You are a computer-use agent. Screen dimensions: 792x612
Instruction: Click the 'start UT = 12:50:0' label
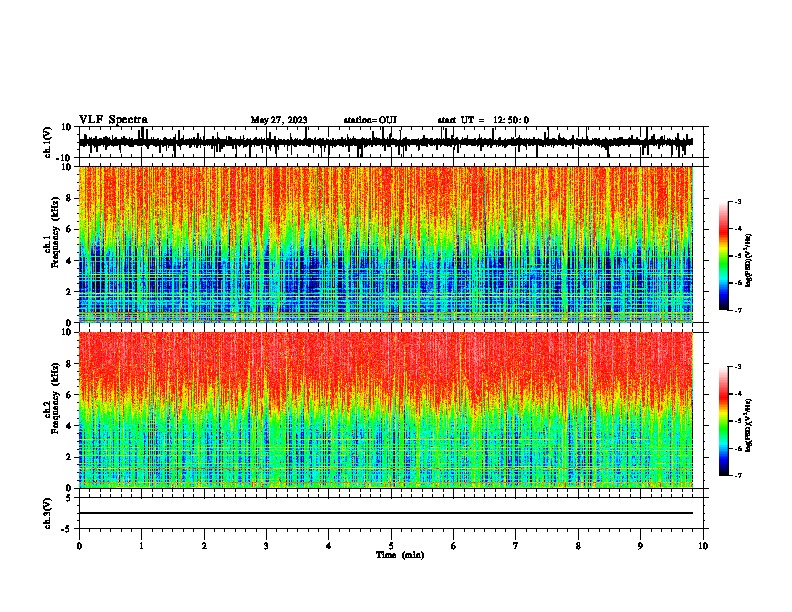pos(483,120)
